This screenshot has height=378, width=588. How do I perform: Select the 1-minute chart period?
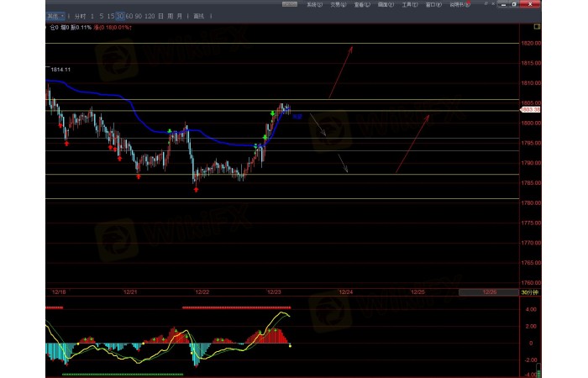(x=92, y=16)
